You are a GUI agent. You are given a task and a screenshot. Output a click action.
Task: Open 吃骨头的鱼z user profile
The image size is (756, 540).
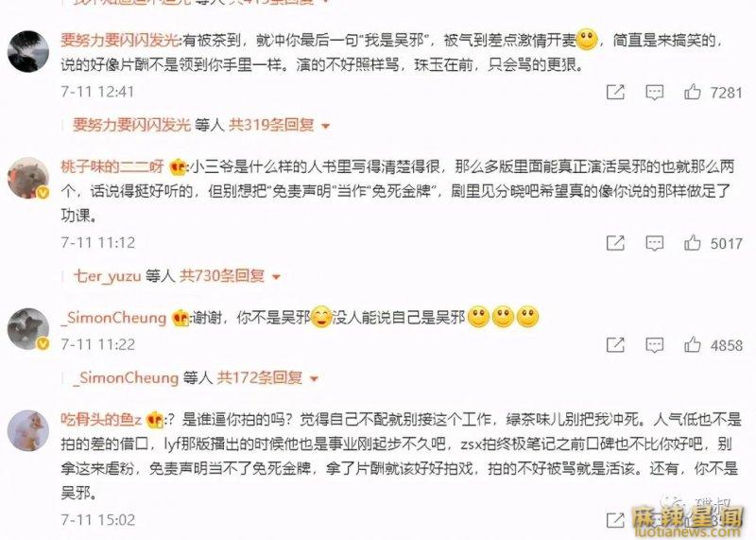[101, 419]
